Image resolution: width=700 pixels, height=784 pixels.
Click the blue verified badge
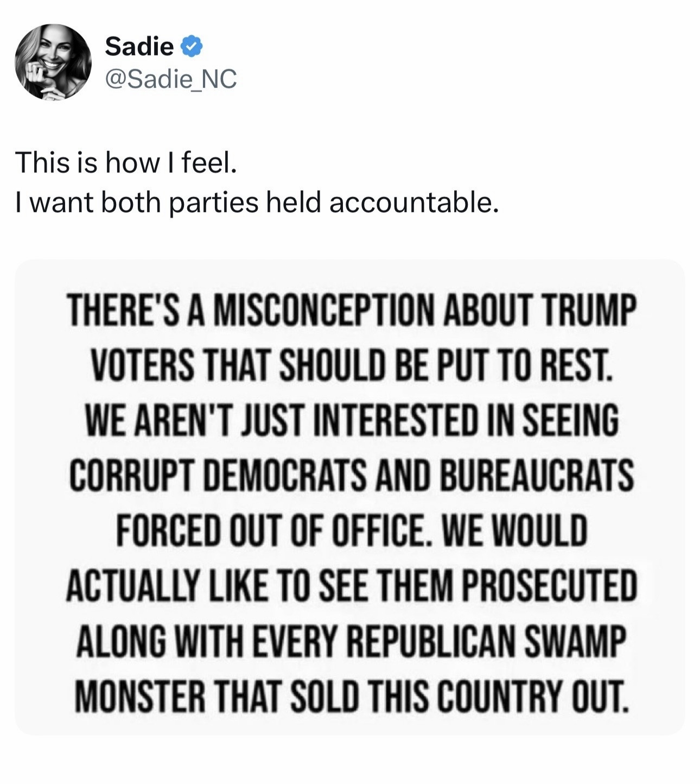(191, 47)
